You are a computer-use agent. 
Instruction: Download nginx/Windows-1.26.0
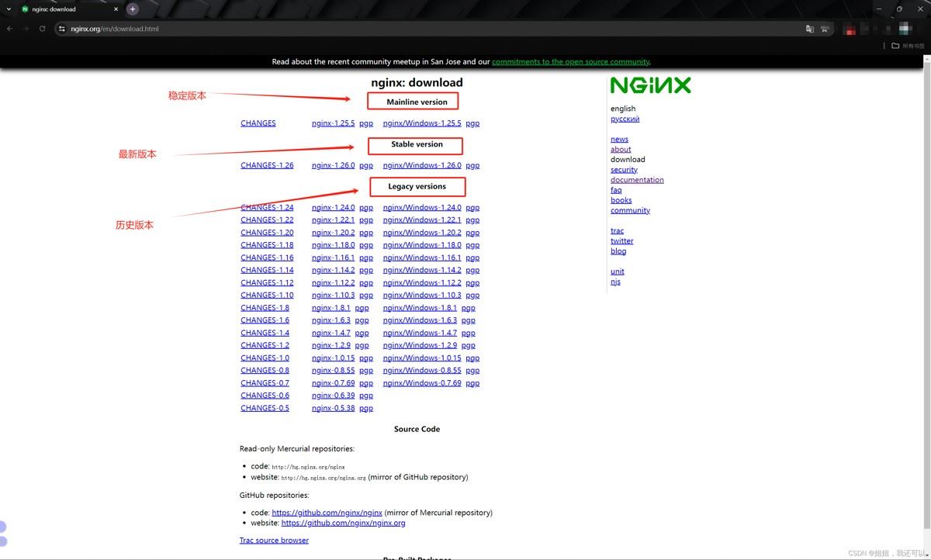[422, 165]
